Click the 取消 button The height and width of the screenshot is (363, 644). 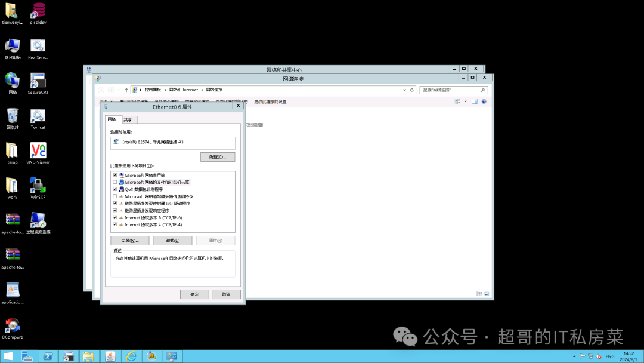point(227,294)
